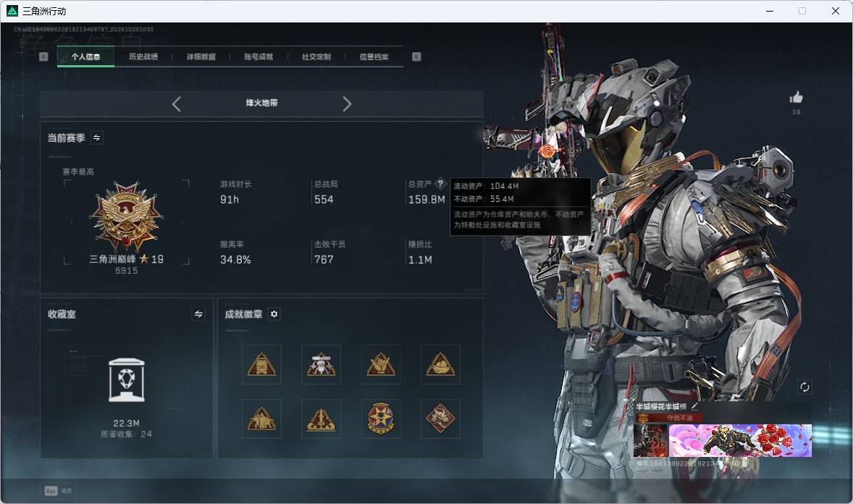
Task: Select the hand gesture triangle badge
Action: pyautogui.click(x=381, y=364)
